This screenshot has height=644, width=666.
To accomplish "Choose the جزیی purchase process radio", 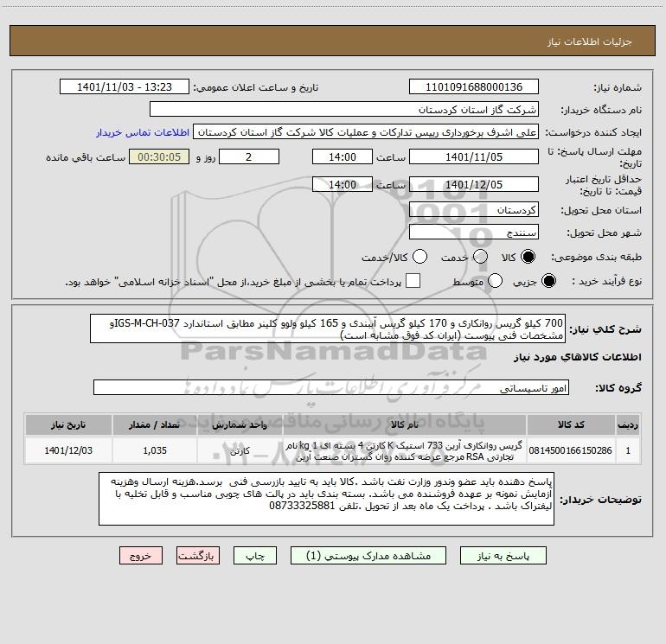I will point(548,281).
